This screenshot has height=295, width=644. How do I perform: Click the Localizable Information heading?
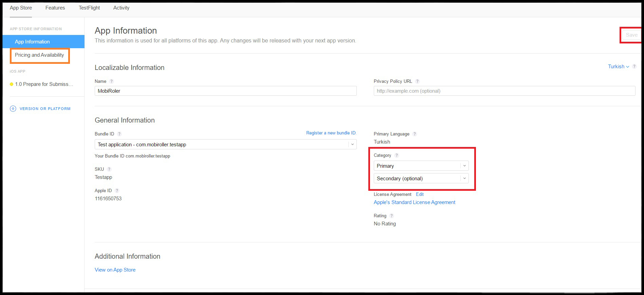[129, 68]
